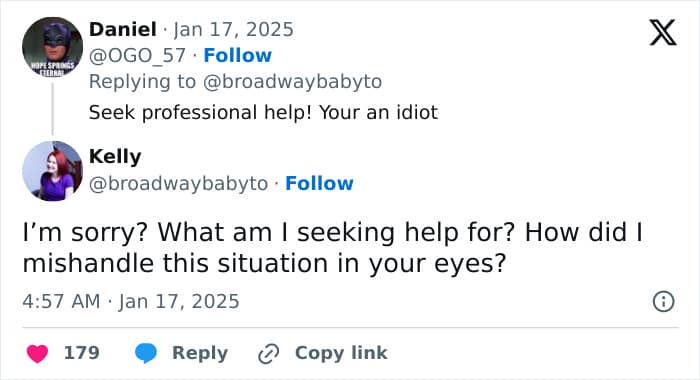Click the Reply label
Image resolution: width=700 pixels, height=380 pixels.
point(200,353)
